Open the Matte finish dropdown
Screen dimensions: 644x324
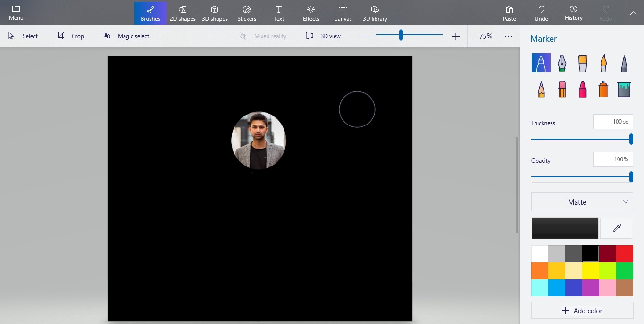tap(582, 202)
